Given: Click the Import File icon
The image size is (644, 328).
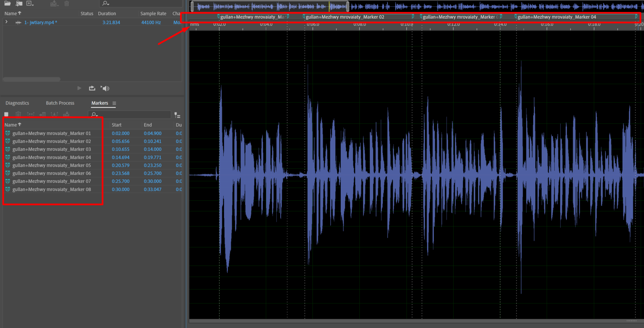Looking at the screenshot, I should pyautogui.click(x=19, y=3).
